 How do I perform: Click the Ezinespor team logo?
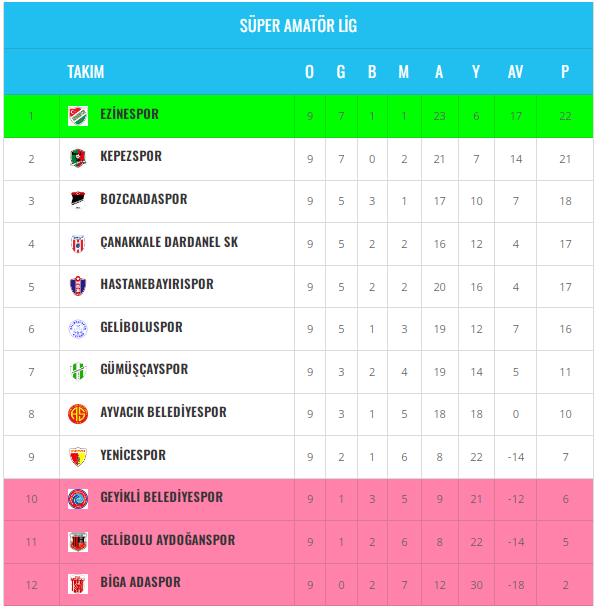(x=78, y=116)
